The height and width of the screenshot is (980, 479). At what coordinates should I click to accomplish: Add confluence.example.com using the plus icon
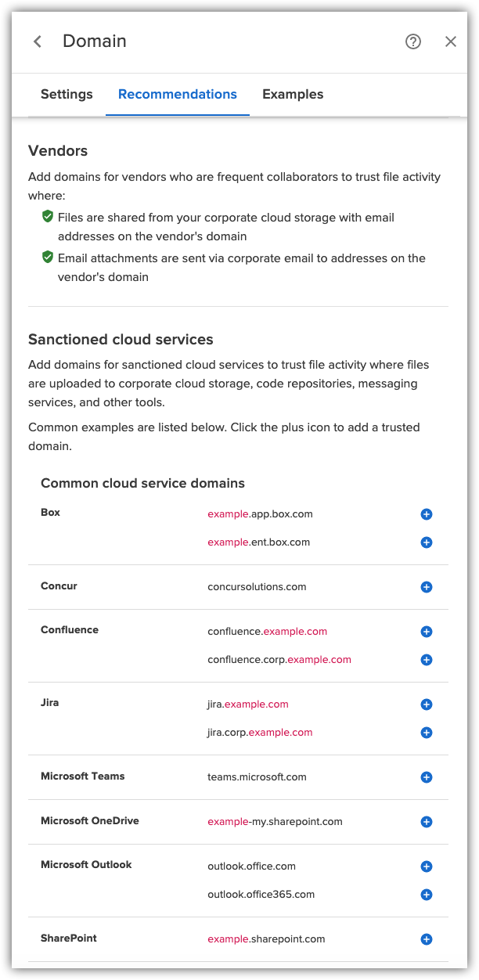click(426, 632)
